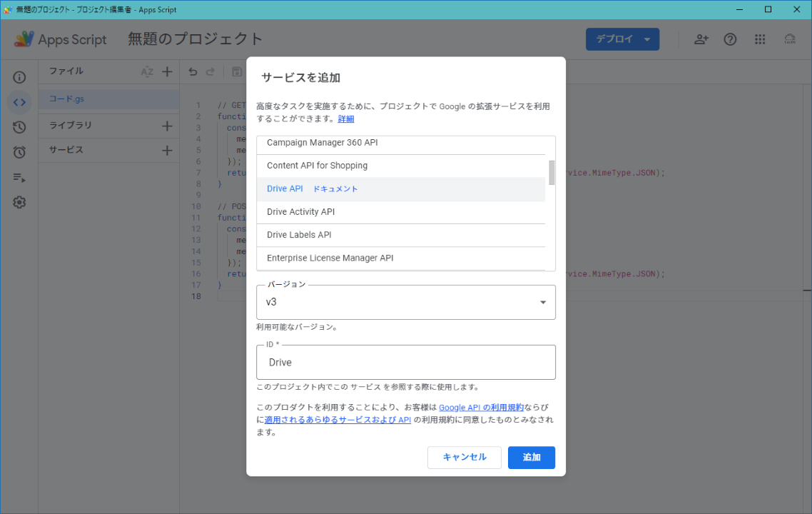The height and width of the screenshot is (514, 812).
Task: Select Content API for Shopping
Action: click(x=401, y=166)
